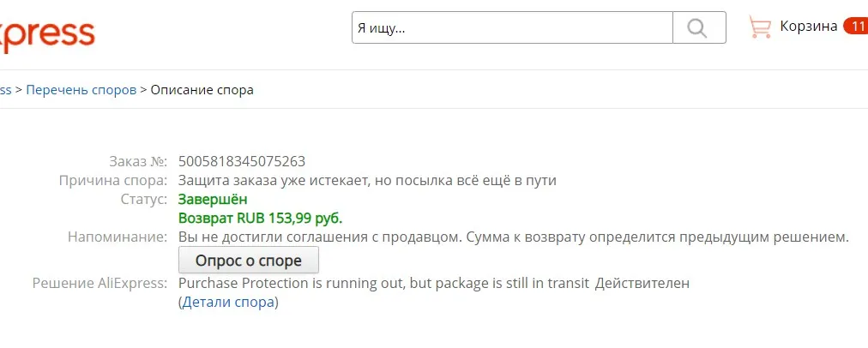Go to 'Перечень споров' breadcrumb link

click(x=81, y=89)
